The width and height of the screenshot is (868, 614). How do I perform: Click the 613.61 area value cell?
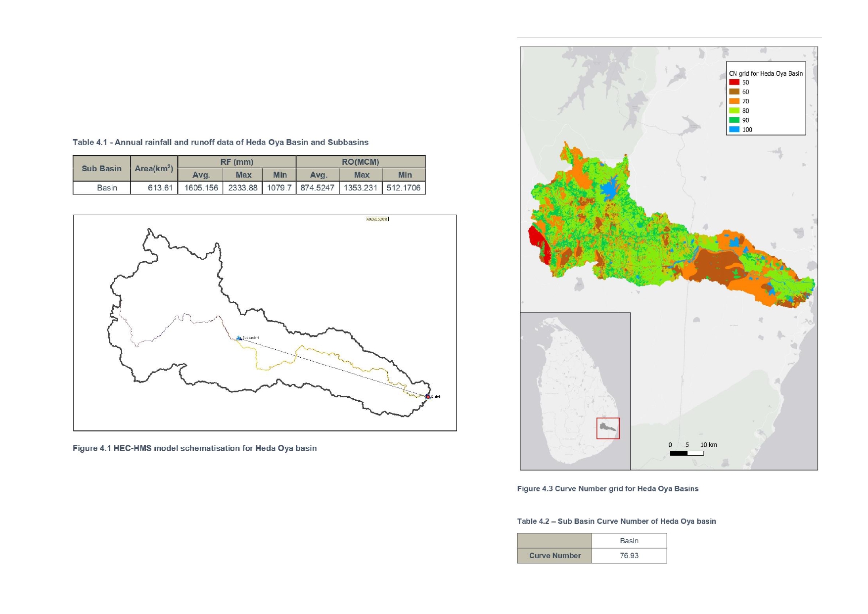click(x=160, y=188)
